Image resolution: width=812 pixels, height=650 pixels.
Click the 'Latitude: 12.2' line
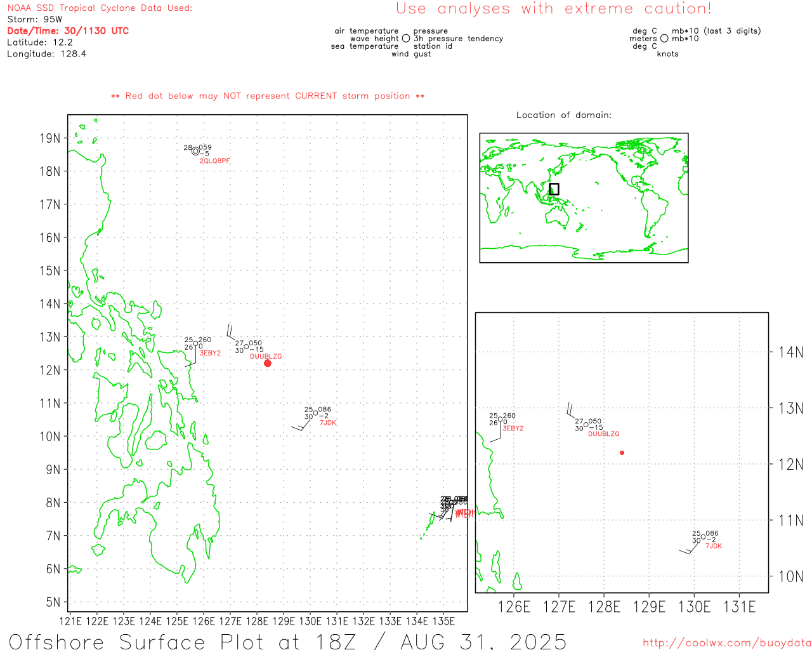(40, 43)
